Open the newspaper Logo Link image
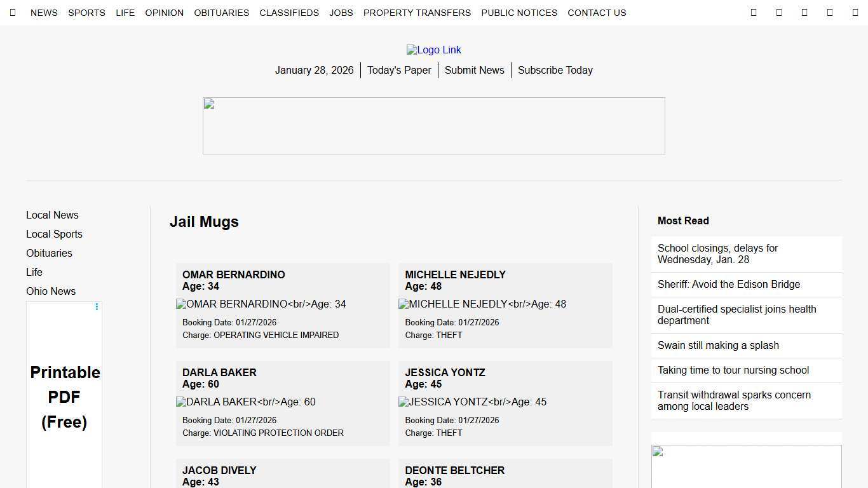 434,50
